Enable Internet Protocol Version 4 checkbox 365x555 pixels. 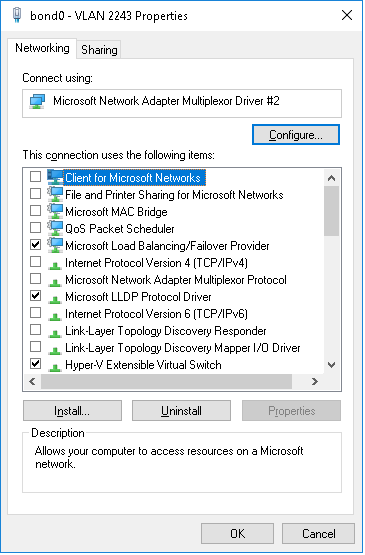35,262
